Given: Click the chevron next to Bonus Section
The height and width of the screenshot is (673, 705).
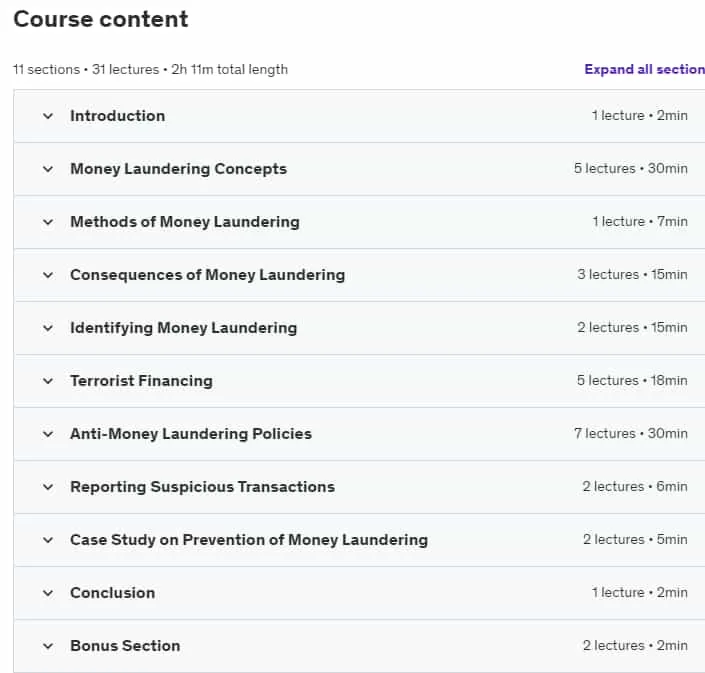Looking at the screenshot, I should point(48,646).
